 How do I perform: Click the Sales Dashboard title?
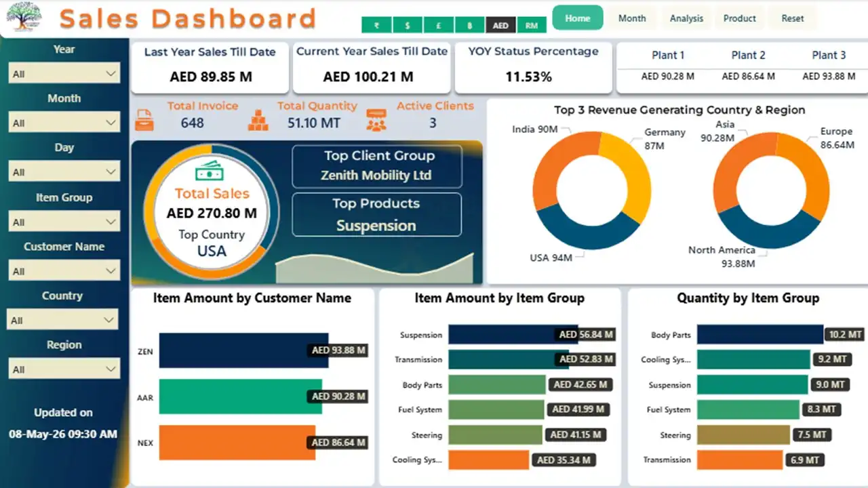[x=187, y=18]
